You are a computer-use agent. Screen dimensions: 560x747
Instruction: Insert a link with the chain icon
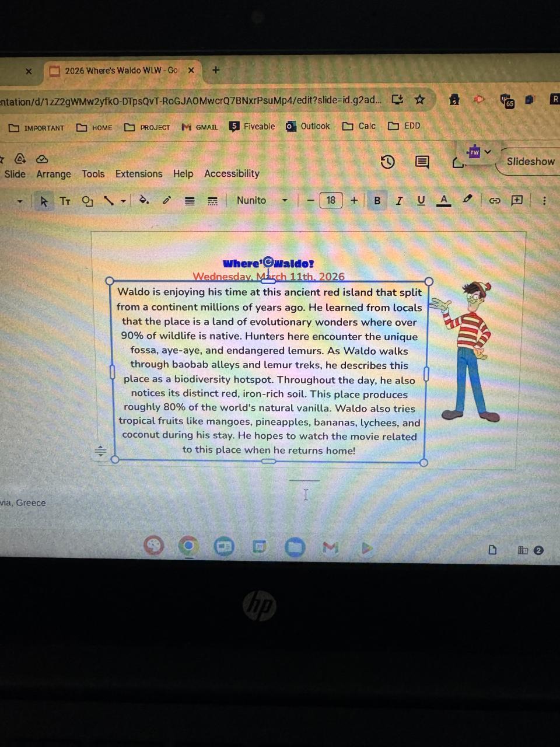[495, 201]
